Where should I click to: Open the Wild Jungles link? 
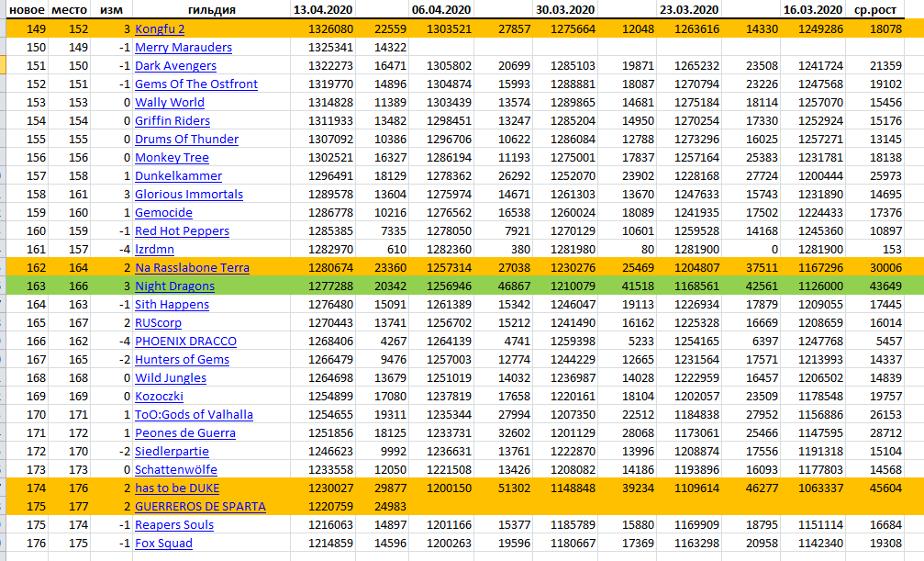coord(171,377)
